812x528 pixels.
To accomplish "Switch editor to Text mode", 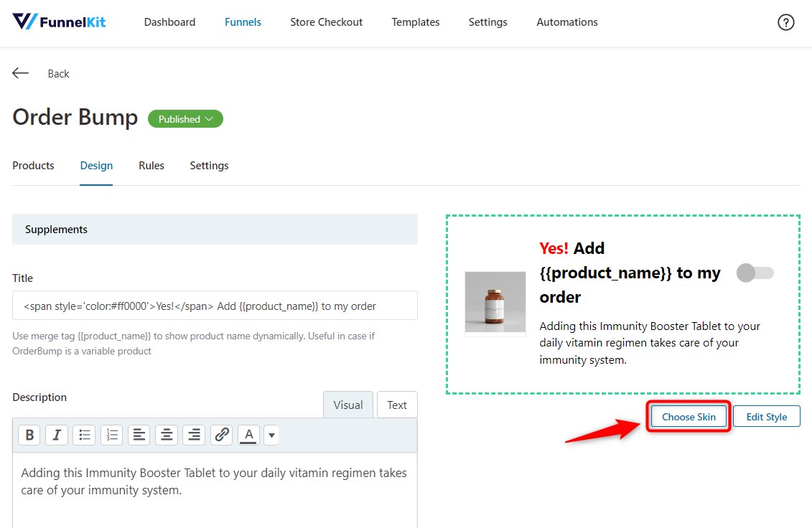I will (x=397, y=405).
